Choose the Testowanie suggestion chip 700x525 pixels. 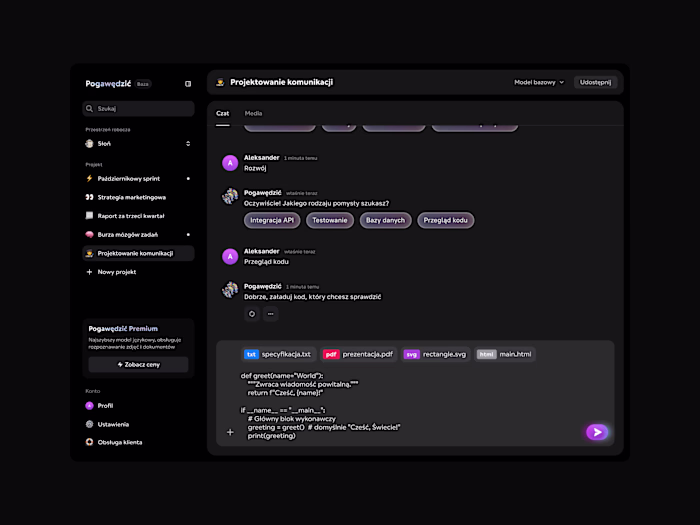(329, 220)
